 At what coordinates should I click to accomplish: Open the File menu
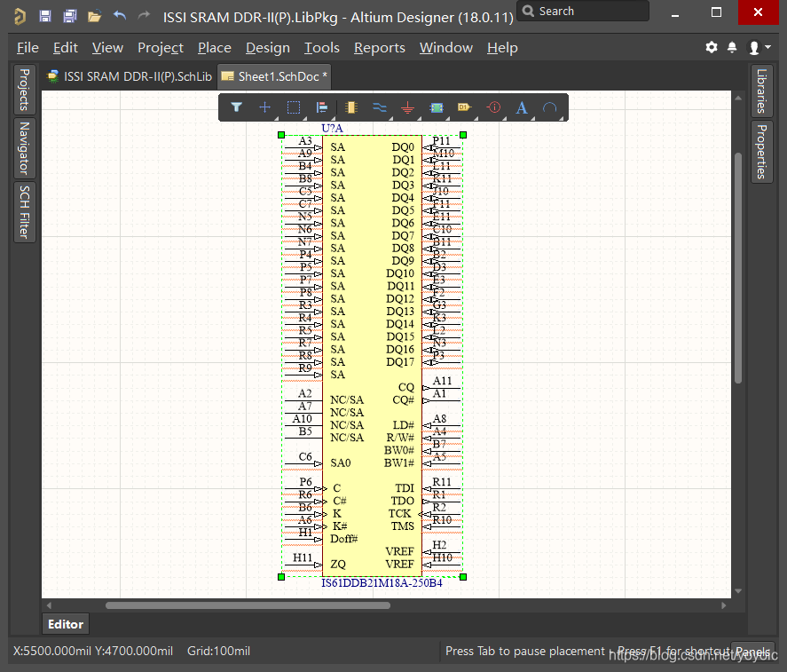click(28, 48)
